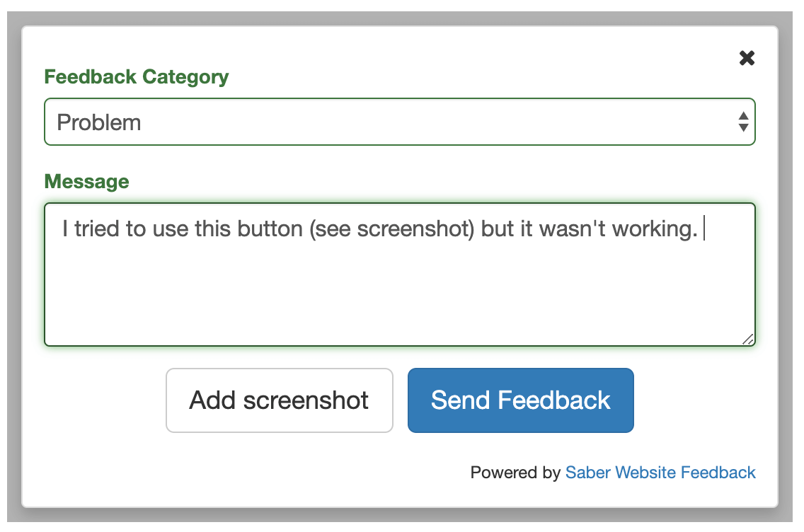The height and width of the screenshot is (532, 804).
Task: Open the Saber Website Feedback link
Action: (x=660, y=473)
